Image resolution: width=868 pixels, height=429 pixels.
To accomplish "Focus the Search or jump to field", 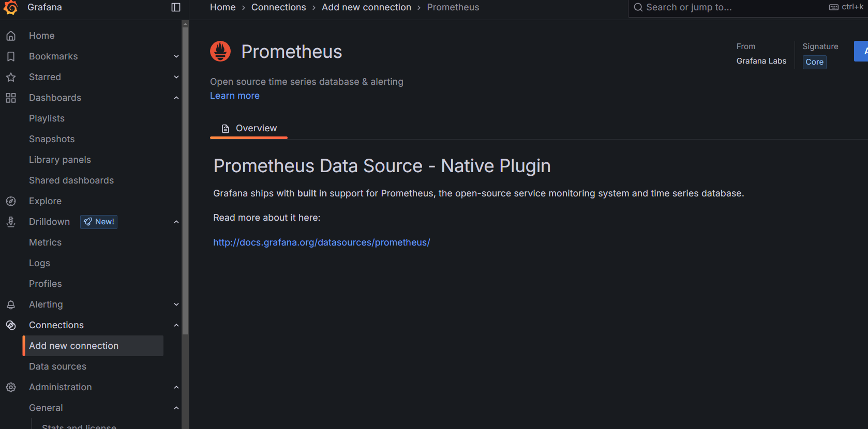I will click(748, 7).
